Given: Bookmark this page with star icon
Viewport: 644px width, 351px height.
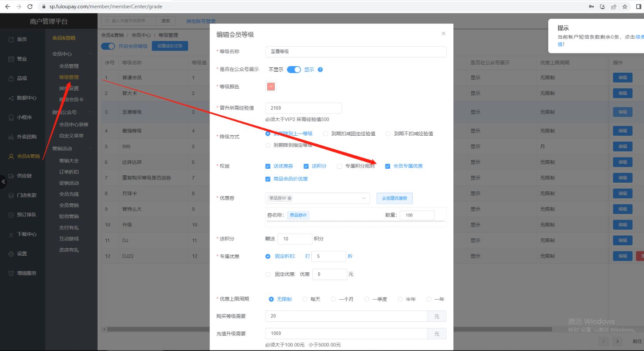Looking at the screenshot, I should pos(625,7).
